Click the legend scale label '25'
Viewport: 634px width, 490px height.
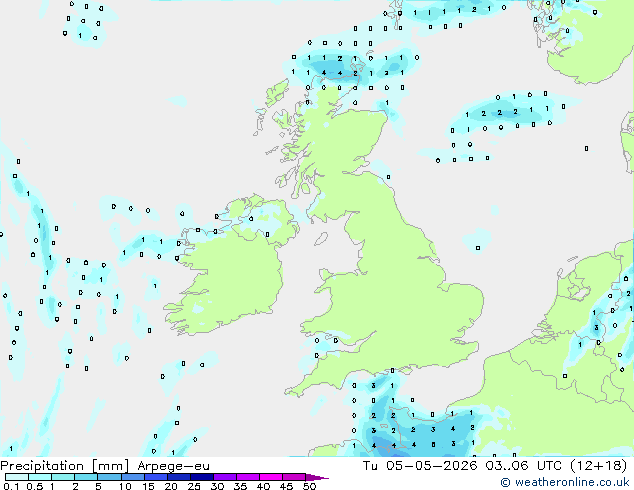click(x=194, y=486)
